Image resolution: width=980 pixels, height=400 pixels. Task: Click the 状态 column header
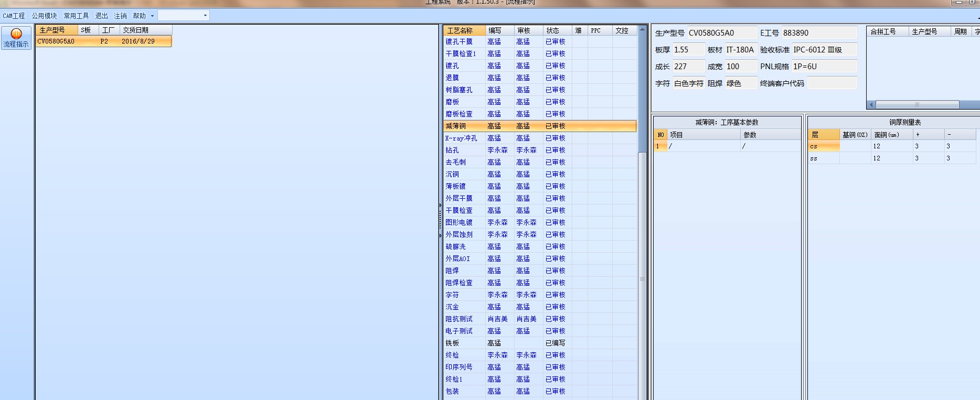pos(557,30)
